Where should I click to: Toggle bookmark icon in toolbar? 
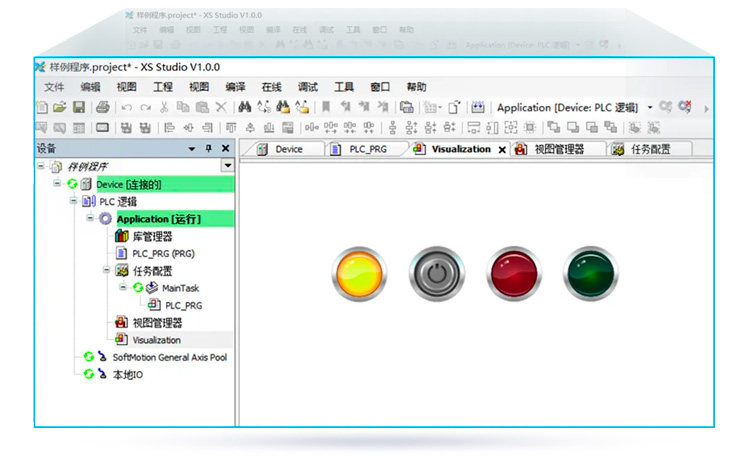coord(326,107)
